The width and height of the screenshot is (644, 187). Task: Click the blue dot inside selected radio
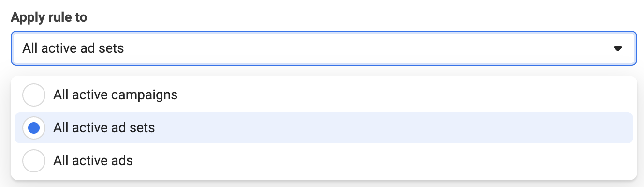click(x=34, y=128)
